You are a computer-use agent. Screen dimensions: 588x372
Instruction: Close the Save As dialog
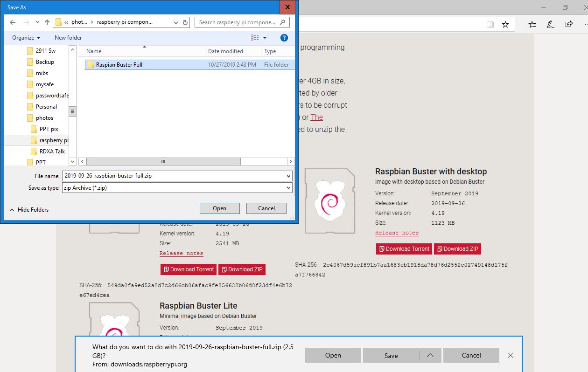[287, 7]
